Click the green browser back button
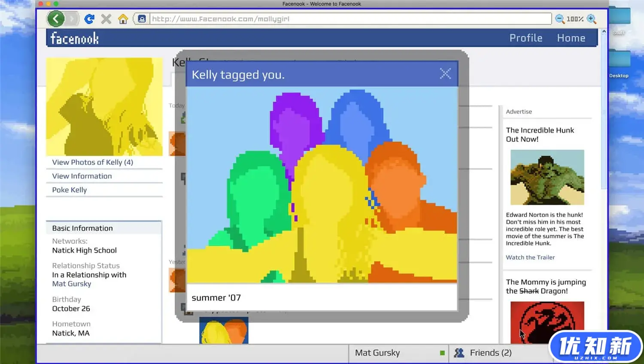The width and height of the screenshot is (644, 364). click(56, 19)
